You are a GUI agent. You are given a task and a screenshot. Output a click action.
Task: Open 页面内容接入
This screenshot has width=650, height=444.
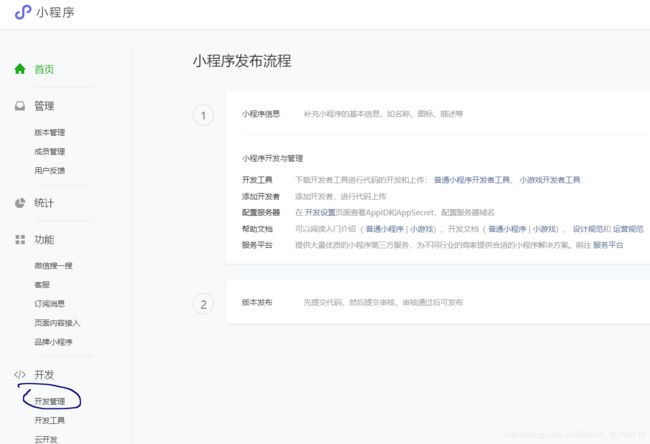click(57, 323)
